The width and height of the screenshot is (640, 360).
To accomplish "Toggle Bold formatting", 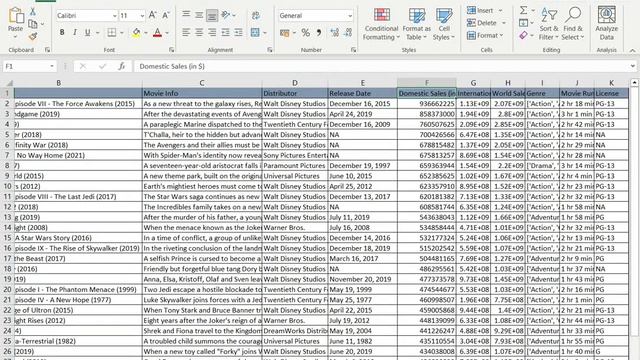I will coord(62,32).
